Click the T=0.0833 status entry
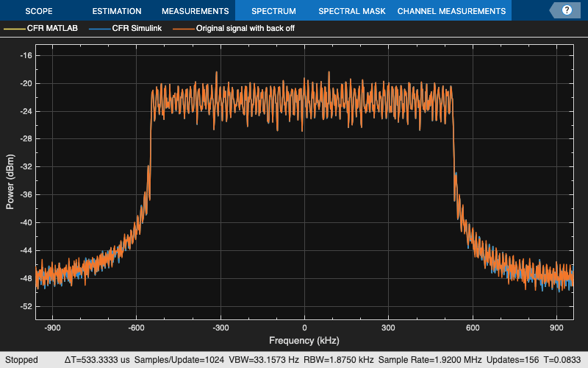Screen dimensions: 588x368 [x=562, y=360]
